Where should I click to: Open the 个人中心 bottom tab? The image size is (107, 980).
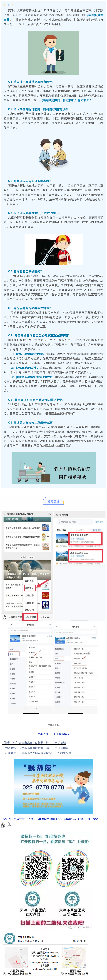[x=46, y=617]
